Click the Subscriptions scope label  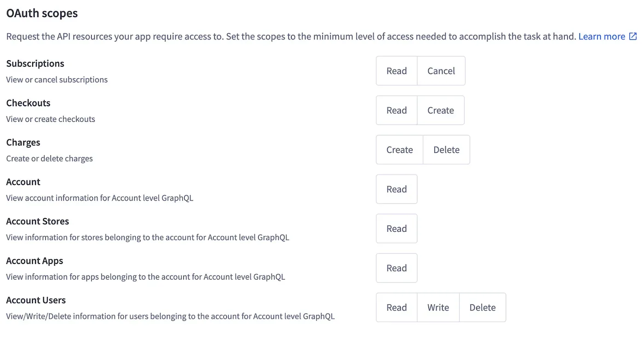[35, 63]
